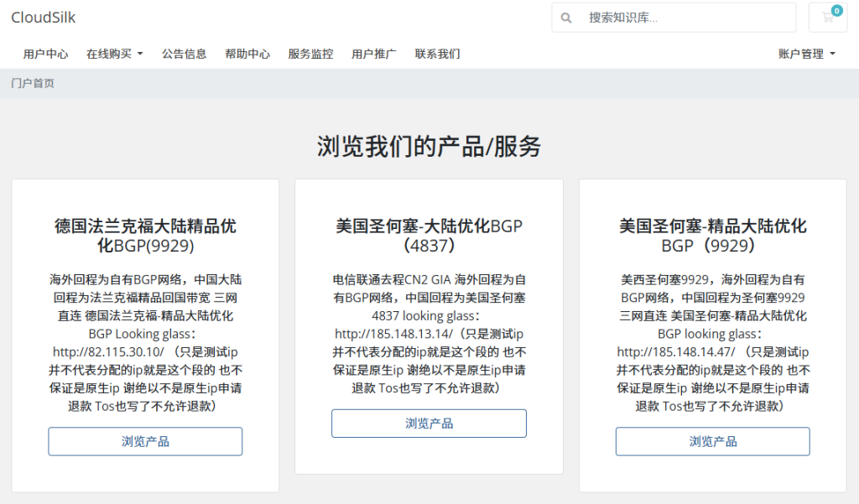Click the CloudSilk logo
The width and height of the screenshot is (859, 504).
43,17
